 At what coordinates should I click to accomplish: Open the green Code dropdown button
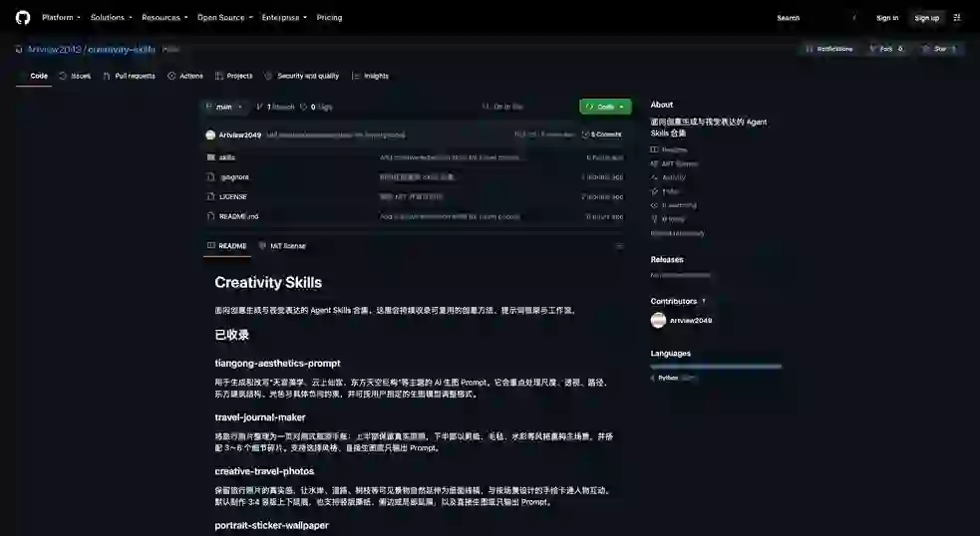605,107
